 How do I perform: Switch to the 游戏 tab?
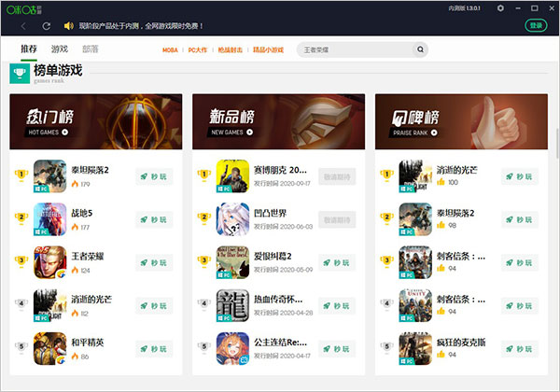pos(60,49)
